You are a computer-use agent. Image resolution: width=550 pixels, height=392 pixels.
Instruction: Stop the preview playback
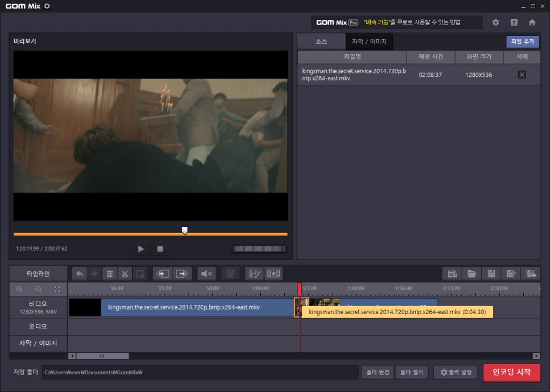point(160,249)
